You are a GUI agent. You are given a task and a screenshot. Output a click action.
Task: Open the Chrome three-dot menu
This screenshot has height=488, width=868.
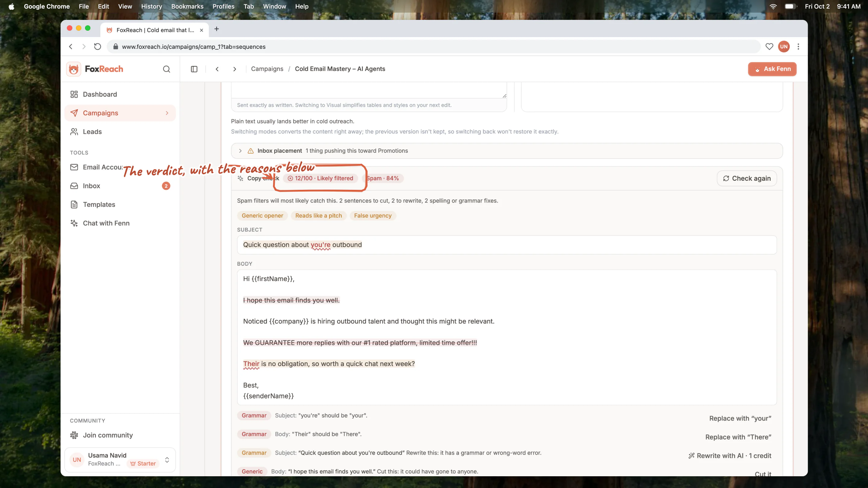click(798, 46)
